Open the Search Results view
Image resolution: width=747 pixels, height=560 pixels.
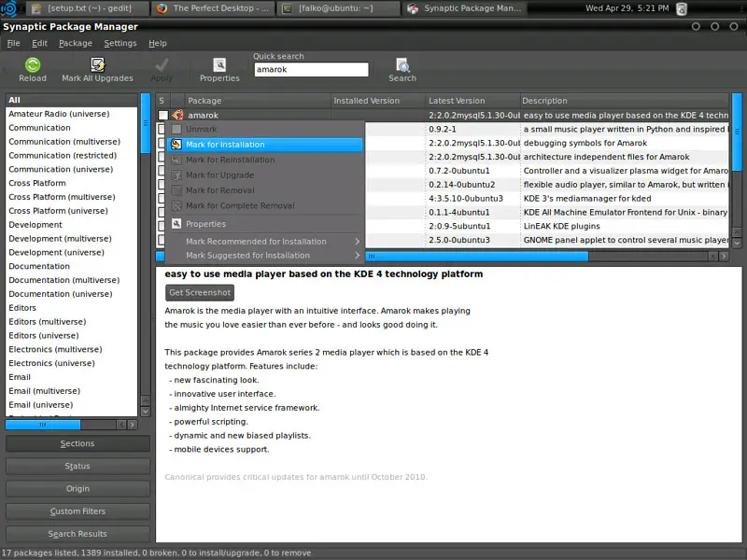tap(78, 534)
